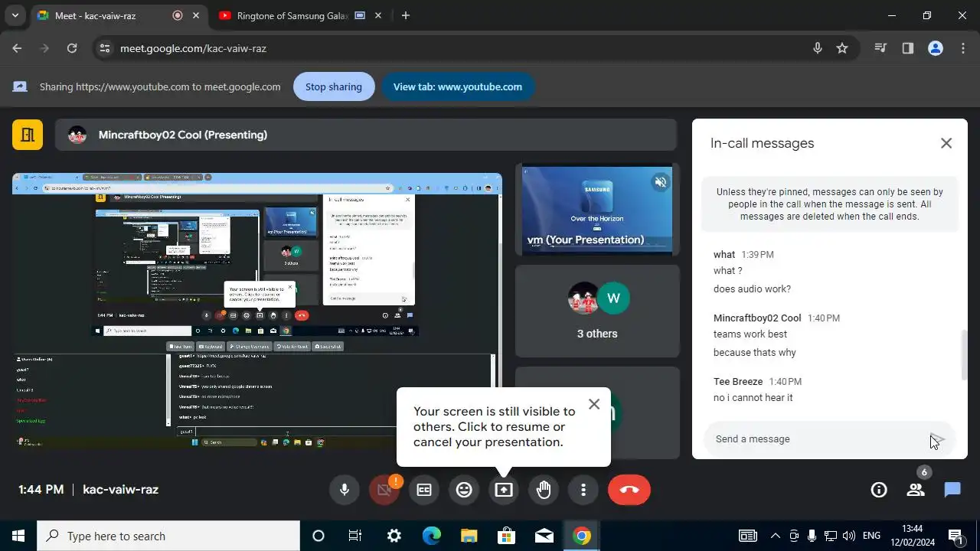Open Settings gear on taskbar
This screenshot has width=980, height=551.
coord(394,536)
